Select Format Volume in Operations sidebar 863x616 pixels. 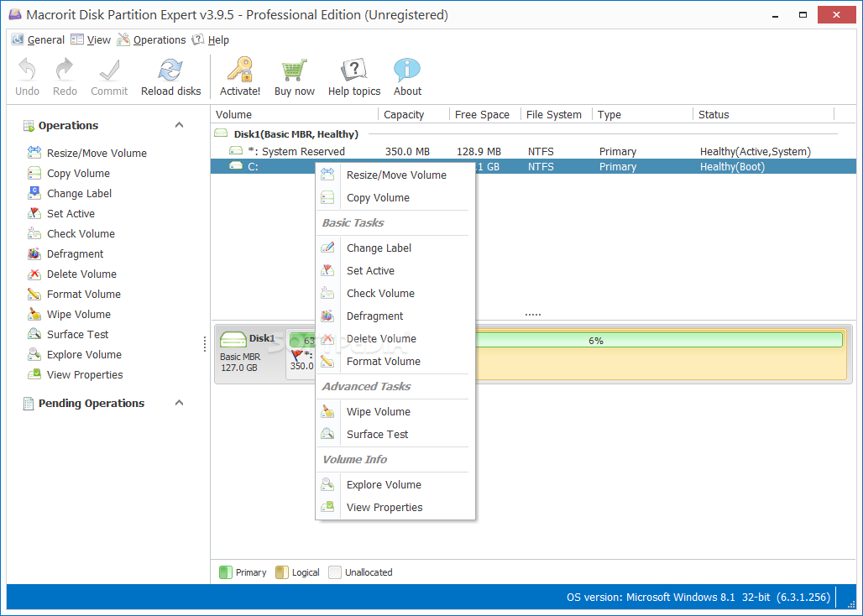(74, 295)
